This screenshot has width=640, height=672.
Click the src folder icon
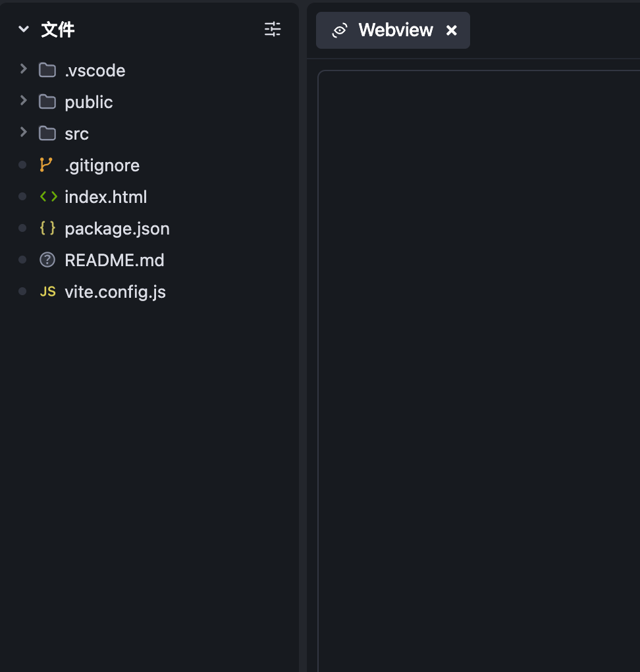47,134
